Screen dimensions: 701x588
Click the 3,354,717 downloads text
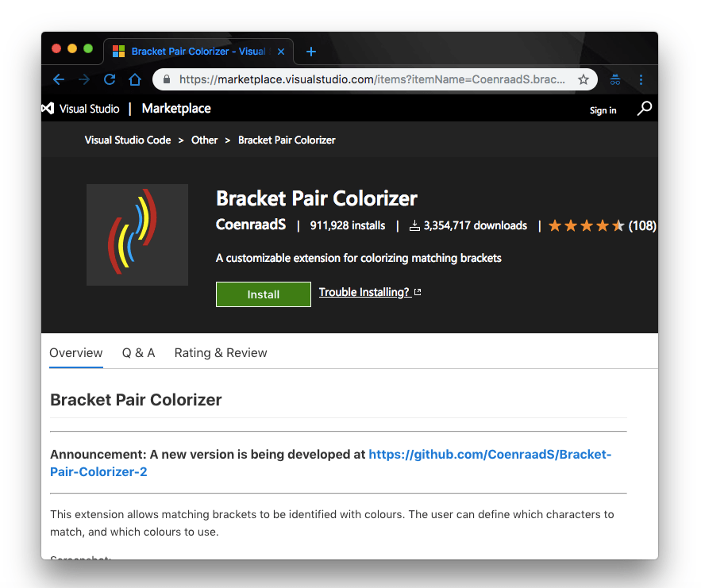click(x=476, y=225)
